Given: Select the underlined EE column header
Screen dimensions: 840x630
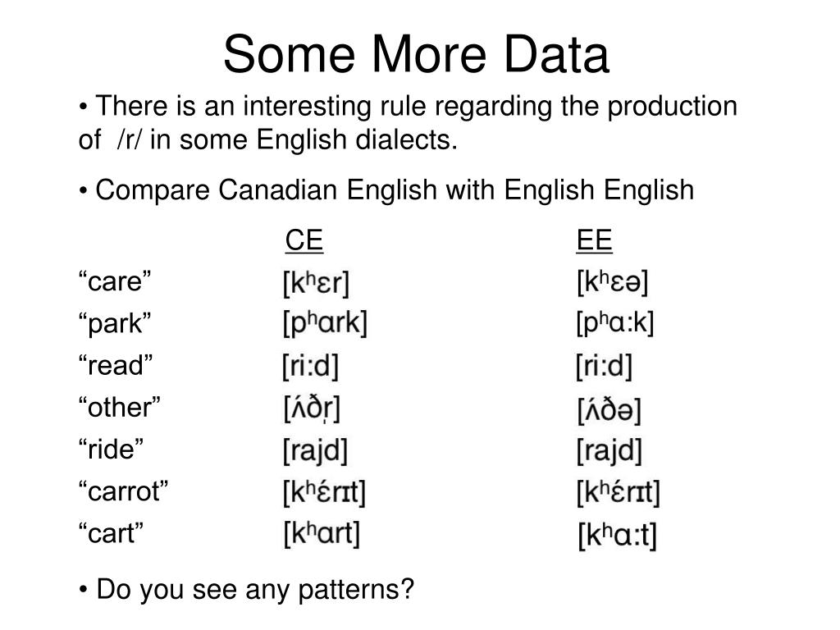Looking at the screenshot, I should 594,240.
